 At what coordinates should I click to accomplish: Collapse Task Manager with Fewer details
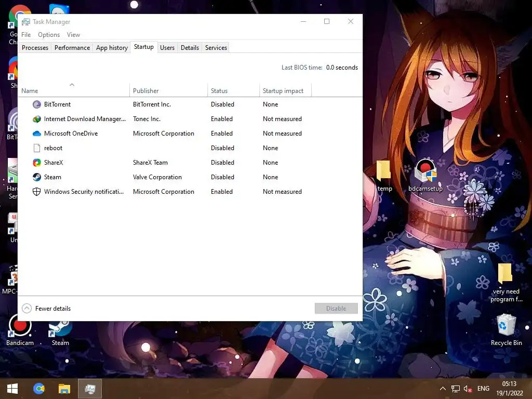[46, 309]
